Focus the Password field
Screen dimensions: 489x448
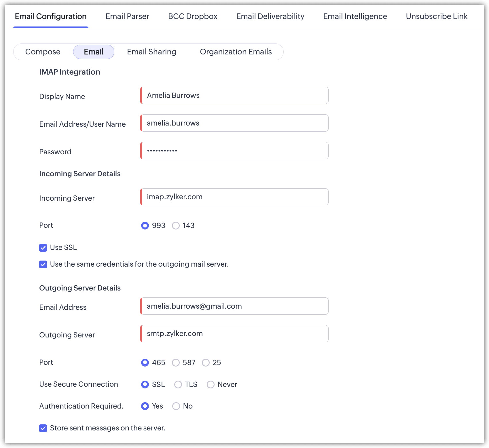point(234,151)
